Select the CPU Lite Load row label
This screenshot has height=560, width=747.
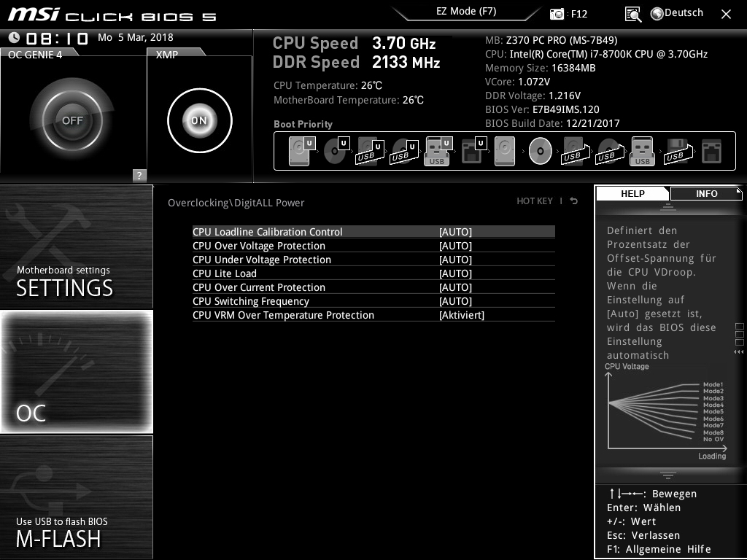(x=225, y=273)
